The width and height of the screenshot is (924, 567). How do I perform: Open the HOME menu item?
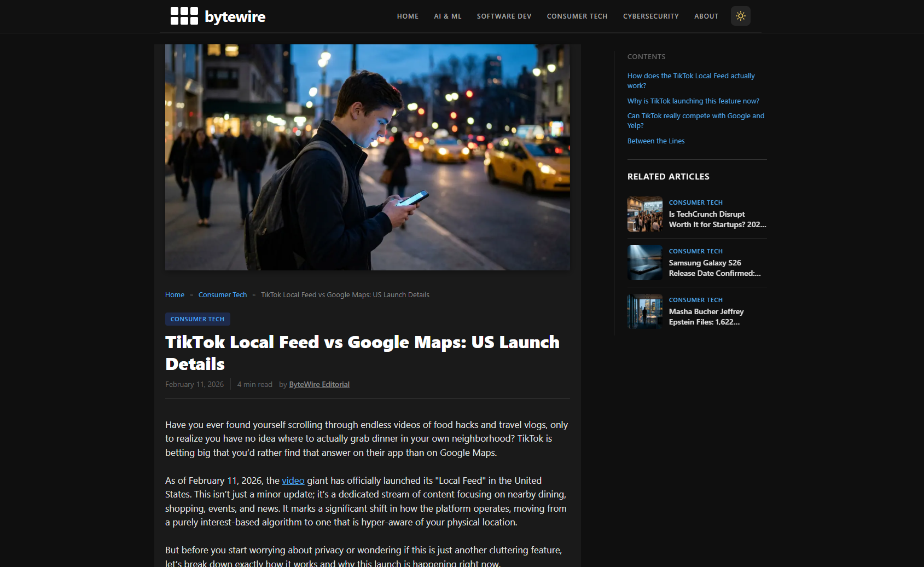point(407,16)
